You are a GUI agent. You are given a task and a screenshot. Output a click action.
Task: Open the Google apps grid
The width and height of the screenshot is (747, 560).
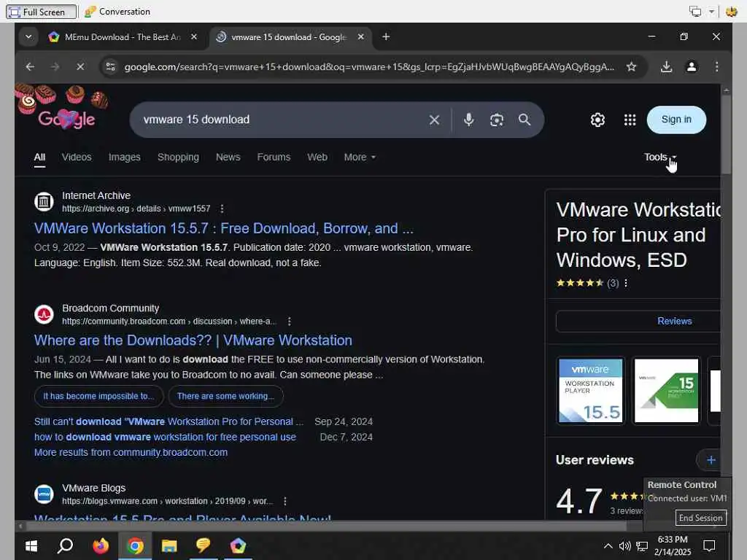click(x=630, y=120)
